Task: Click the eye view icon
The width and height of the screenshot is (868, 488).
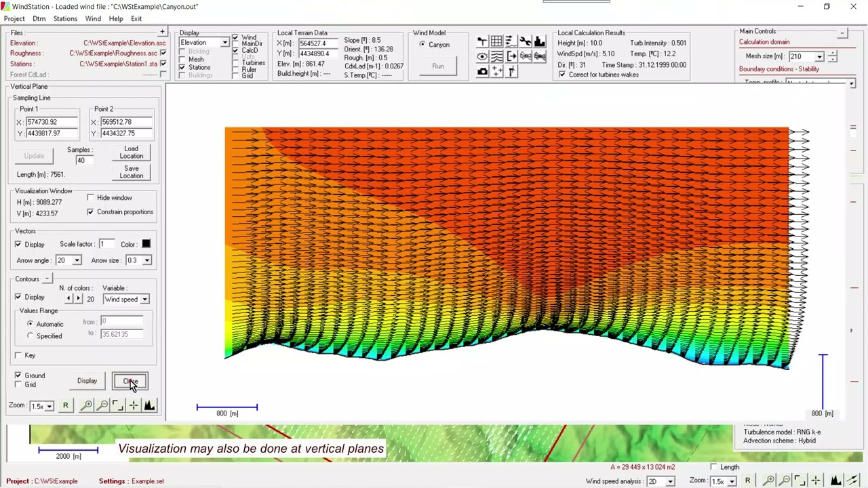Action: (482, 57)
